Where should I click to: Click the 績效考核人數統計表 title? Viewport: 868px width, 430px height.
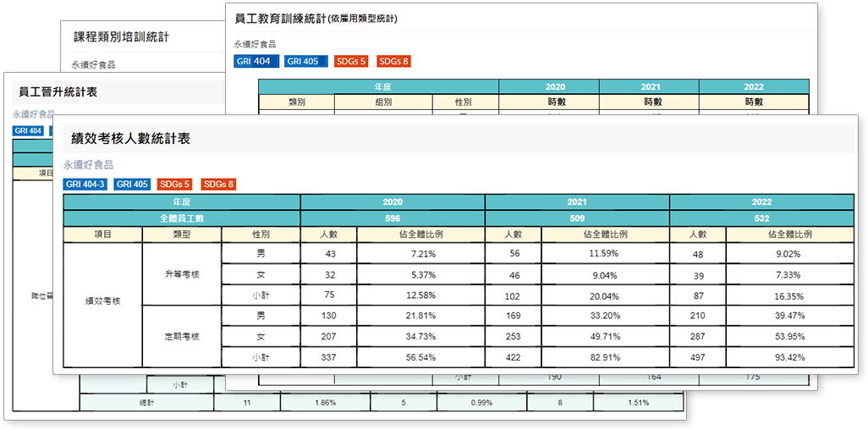tap(130, 138)
